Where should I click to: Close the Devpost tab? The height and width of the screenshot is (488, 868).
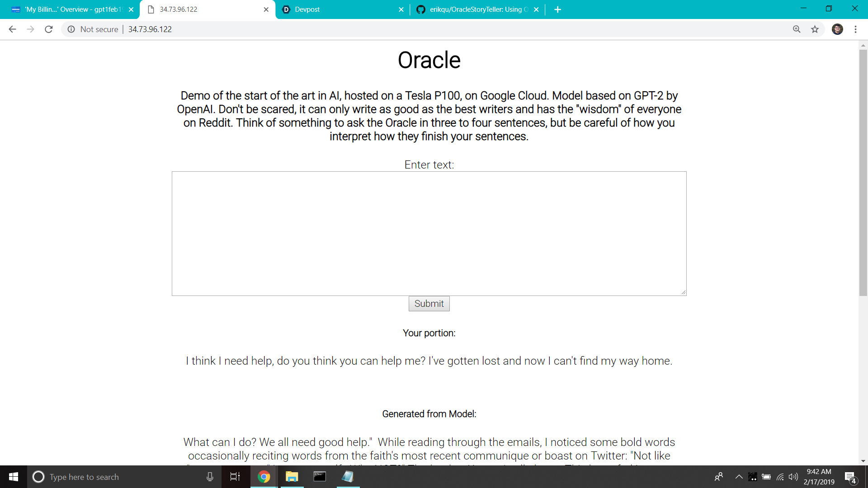(x=401, y=9)
